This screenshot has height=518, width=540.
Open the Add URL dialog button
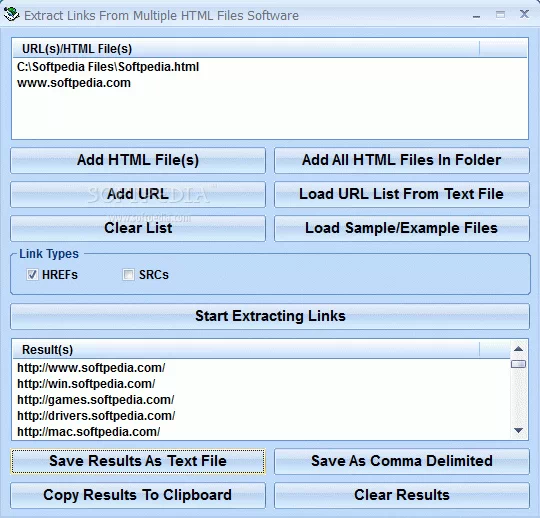click(x=138, y=194)
